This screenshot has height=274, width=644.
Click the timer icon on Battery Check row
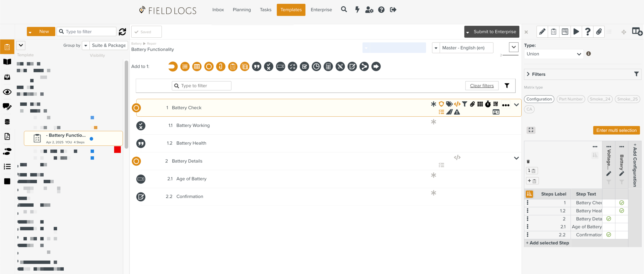[488, 104]
